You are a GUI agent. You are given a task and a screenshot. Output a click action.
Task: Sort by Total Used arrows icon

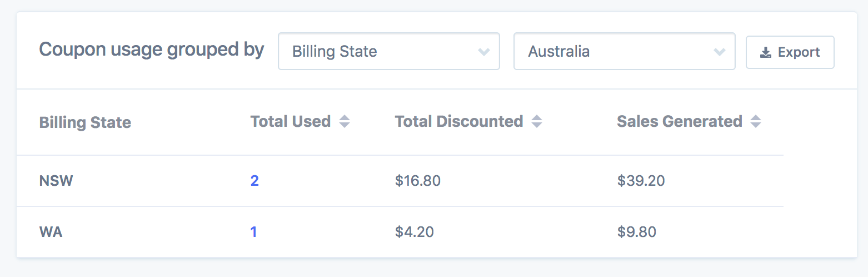click(x=345, y=121)
